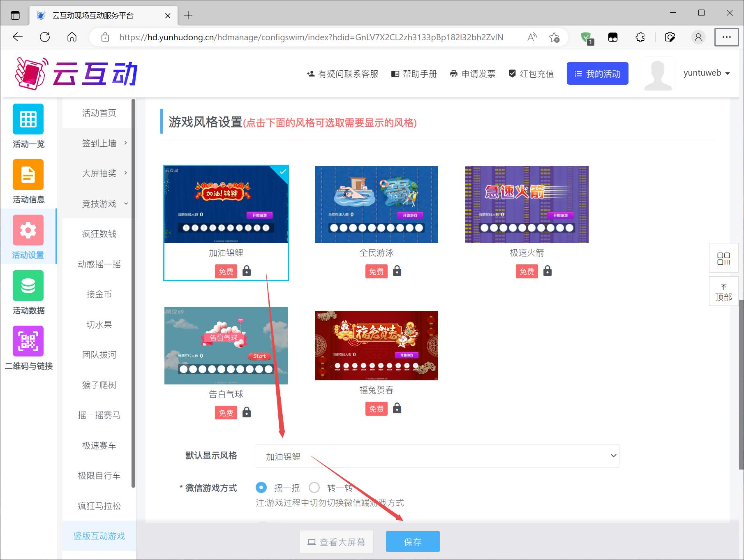744x560 pixels.
Task: Open the green shield extension icon
Action: 586,37
